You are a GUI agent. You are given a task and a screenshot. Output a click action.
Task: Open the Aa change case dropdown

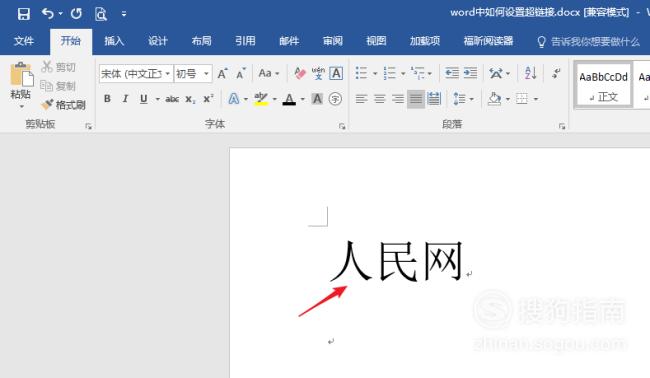tap(268, 74)
